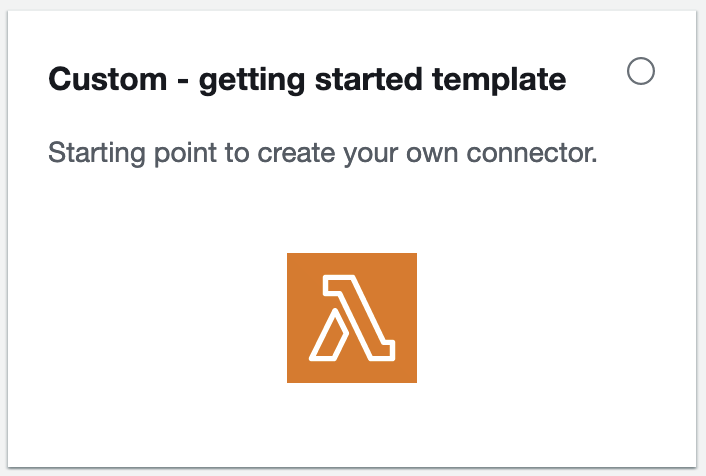Click the word 'template' in the card heading
The width and height of the screenshot is (706, 476).
pos(499,81)
